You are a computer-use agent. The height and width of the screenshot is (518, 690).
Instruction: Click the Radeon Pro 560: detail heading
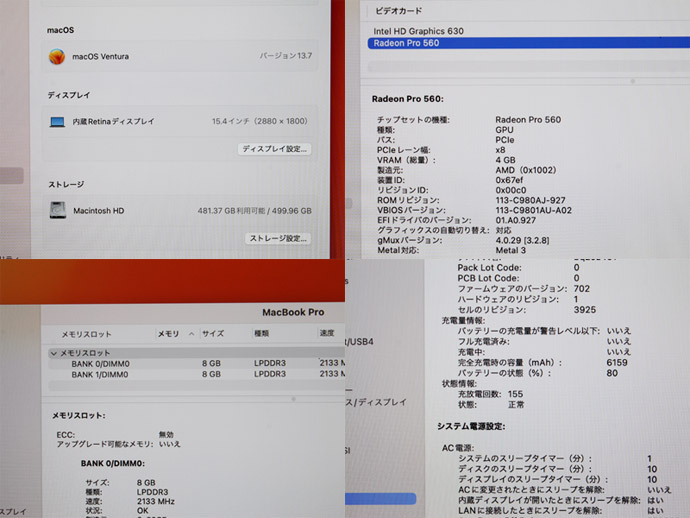(x=407, y=99)
